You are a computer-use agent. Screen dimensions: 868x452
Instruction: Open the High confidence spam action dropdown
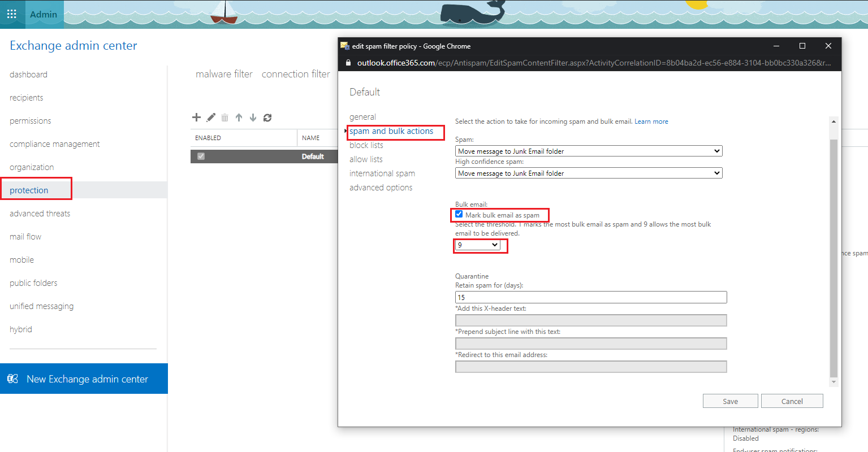coord(589,173)
